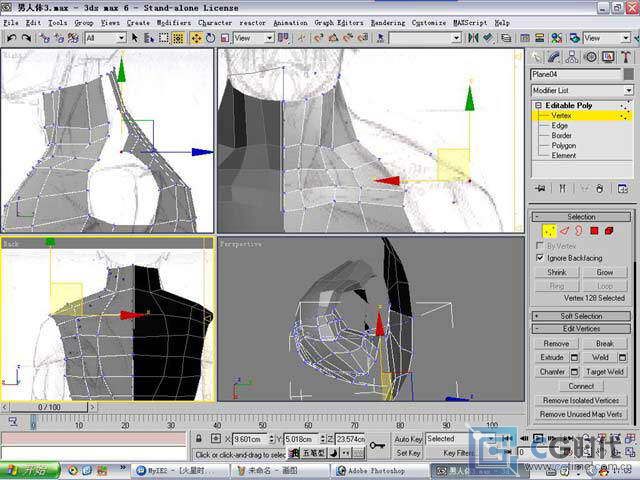Viewport: 640px width, 480px height.
Task: Open the Modifiers menu
Action: tap(173, 23)
